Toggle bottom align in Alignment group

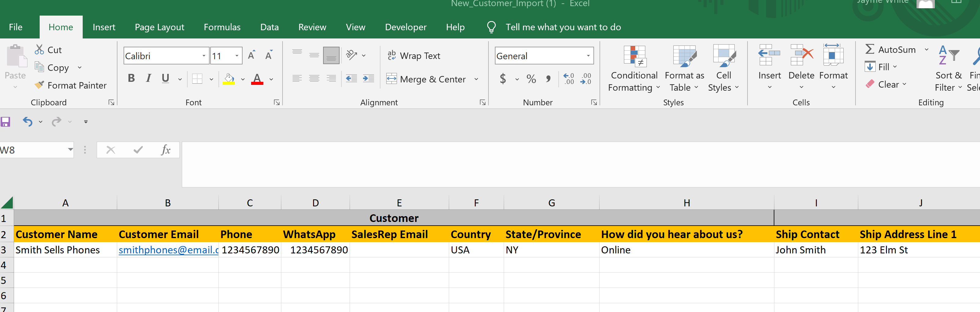click(x=331, y=56)
